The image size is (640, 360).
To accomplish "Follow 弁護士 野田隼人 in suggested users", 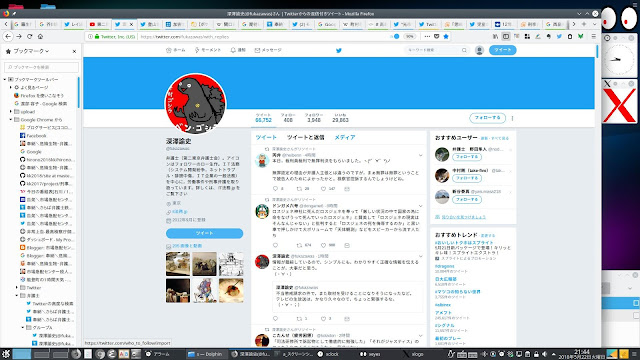I will (x=467, y=157).
